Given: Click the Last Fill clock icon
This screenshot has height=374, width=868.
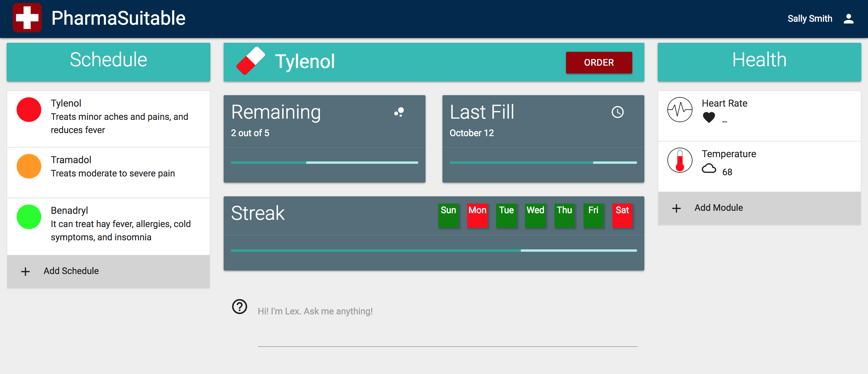Looking at the screenshot, I should (x=617, y=112).
